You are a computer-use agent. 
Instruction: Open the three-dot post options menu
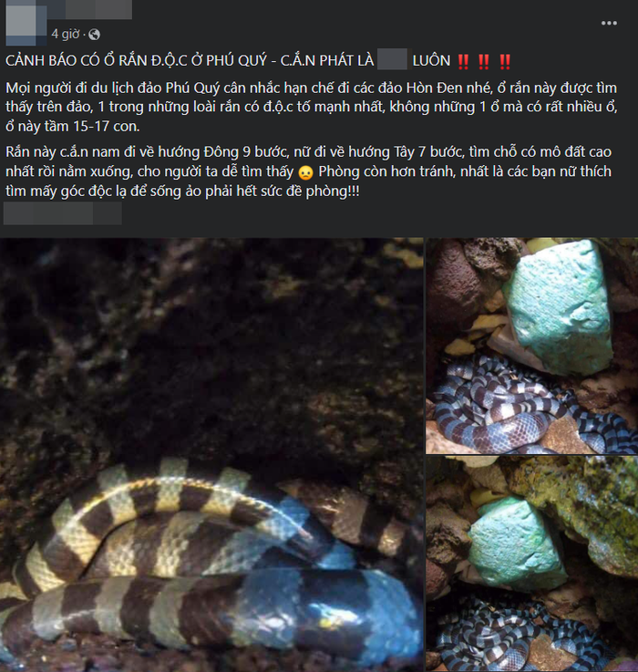click(609, 23)
